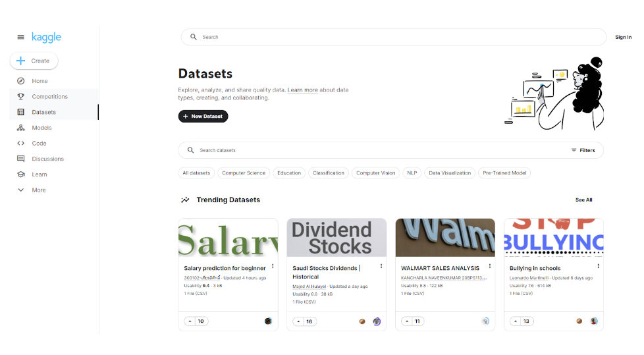Click Sign In
The height and width of the screenshot is (355, 644).
[623, 37]
